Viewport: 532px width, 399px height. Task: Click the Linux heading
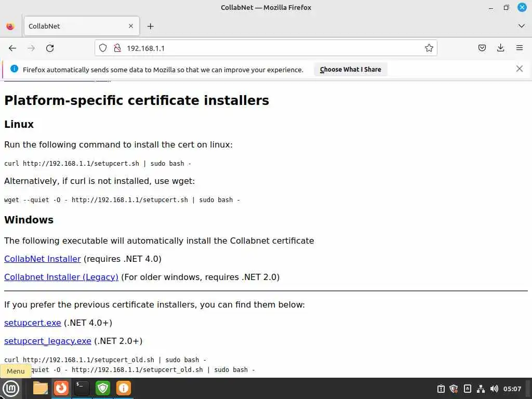click(19, 124)
